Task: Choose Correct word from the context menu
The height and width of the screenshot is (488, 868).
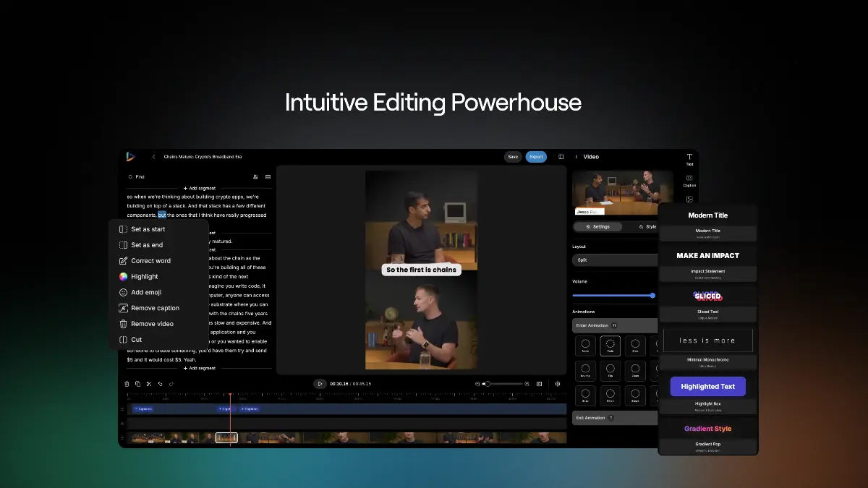Action: click(150, 261)
